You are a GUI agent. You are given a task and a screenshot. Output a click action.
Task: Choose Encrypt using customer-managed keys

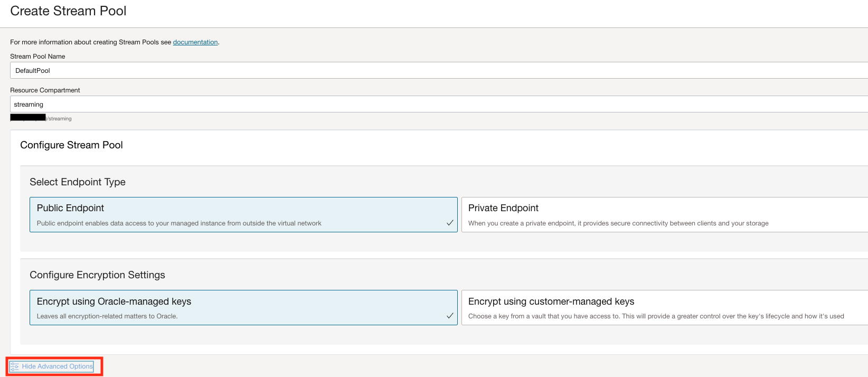(x=664, y=307)
